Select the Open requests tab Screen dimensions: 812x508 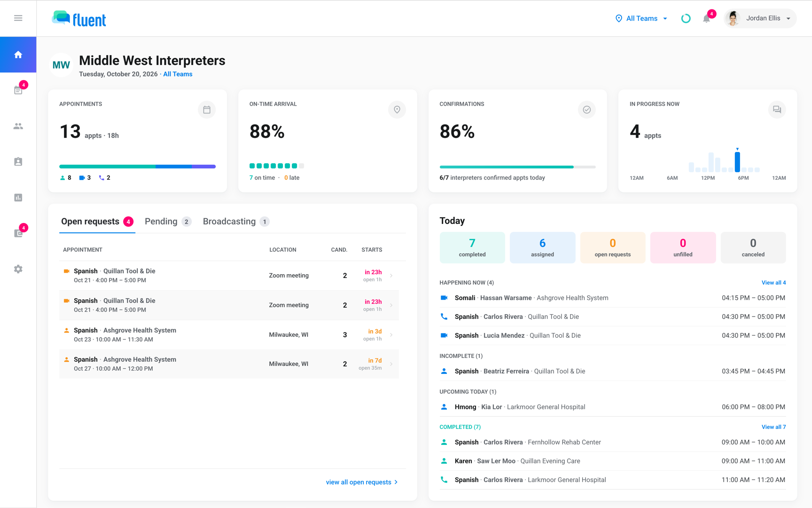[97, 222]
